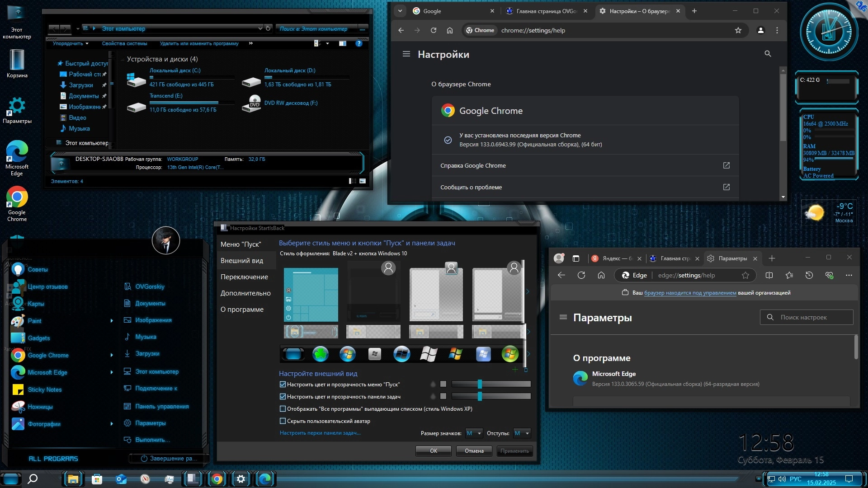Image resolution: width=868 pixels, height=488 pixels.
Task: Open Sticky Notes from Start menu
Action: (44, 389)
